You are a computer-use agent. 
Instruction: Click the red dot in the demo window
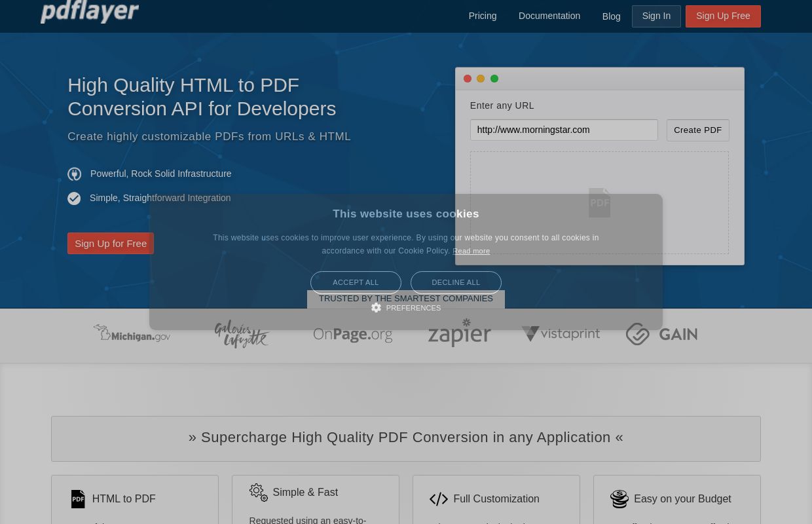[468, 79]
